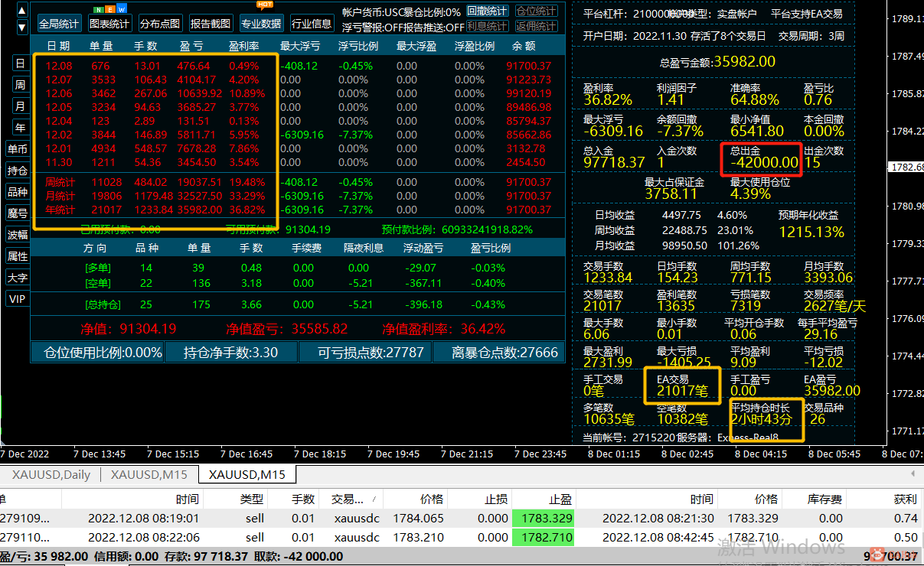Select the 持仓 sidebar button
This screenshot has height=566, width=924.
pos(18,171)
